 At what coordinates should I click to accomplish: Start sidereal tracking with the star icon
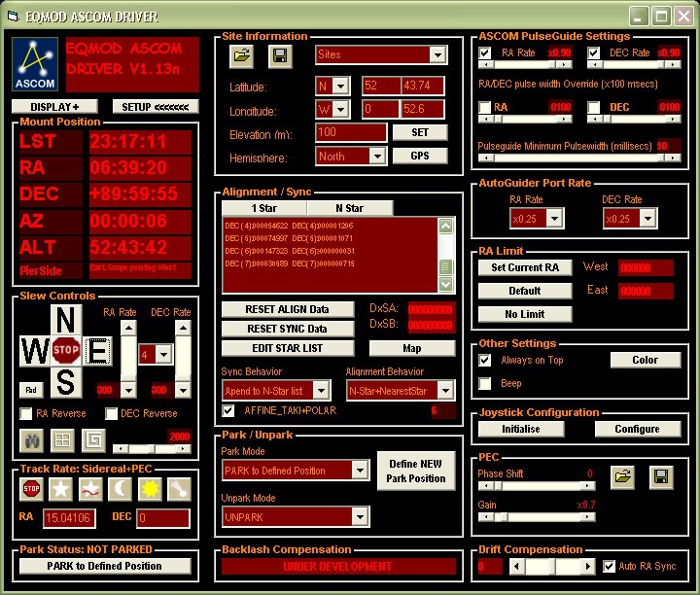60,489
